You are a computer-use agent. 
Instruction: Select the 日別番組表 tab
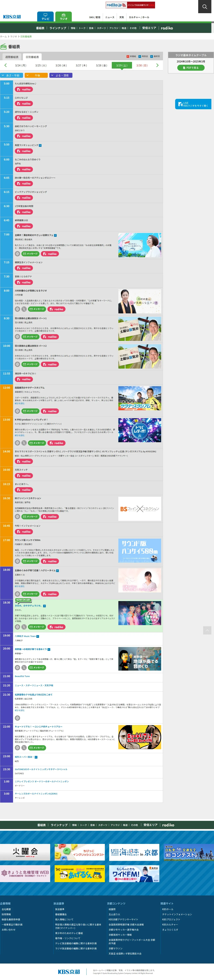[x=32, y=57]
